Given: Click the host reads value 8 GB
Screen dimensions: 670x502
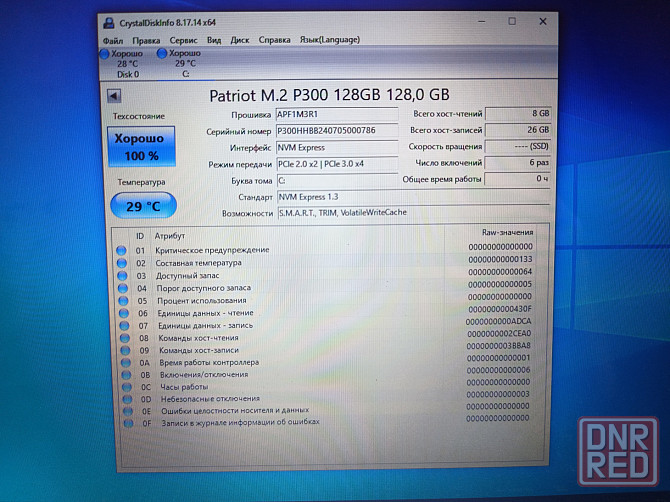Looking at the screenshot, I should pyautogui.click(x=518, y=114).
